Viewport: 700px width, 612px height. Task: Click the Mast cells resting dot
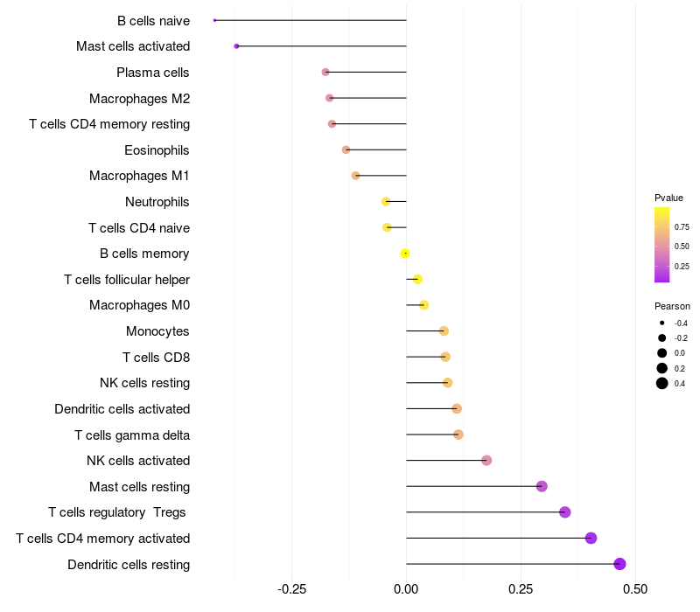tap(542, 486)
